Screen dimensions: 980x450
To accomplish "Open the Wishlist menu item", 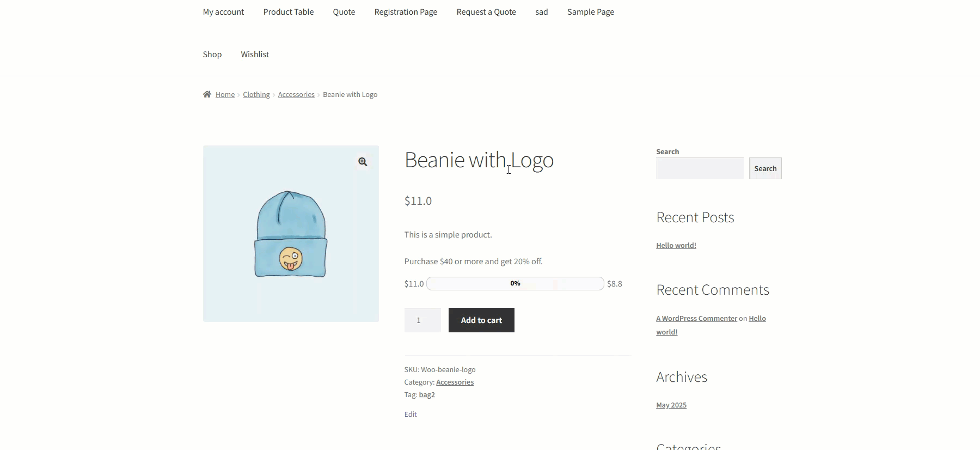I will 255,54.
